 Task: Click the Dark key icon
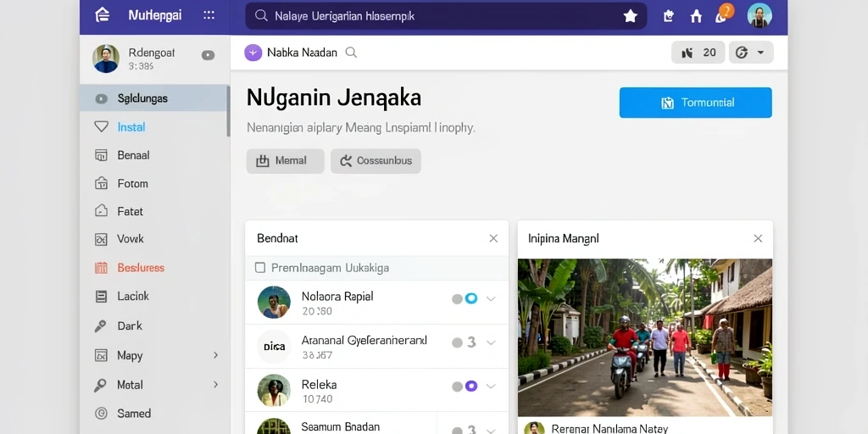coord(100,326)
